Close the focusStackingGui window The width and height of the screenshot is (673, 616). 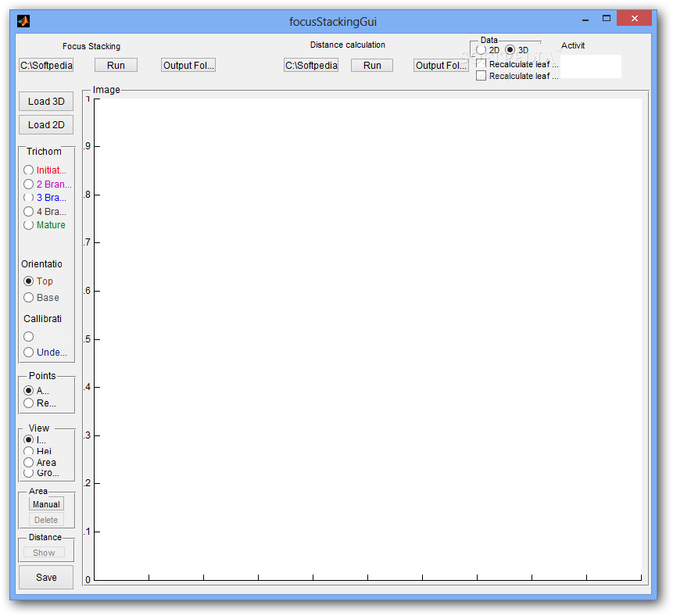(635, 19)
